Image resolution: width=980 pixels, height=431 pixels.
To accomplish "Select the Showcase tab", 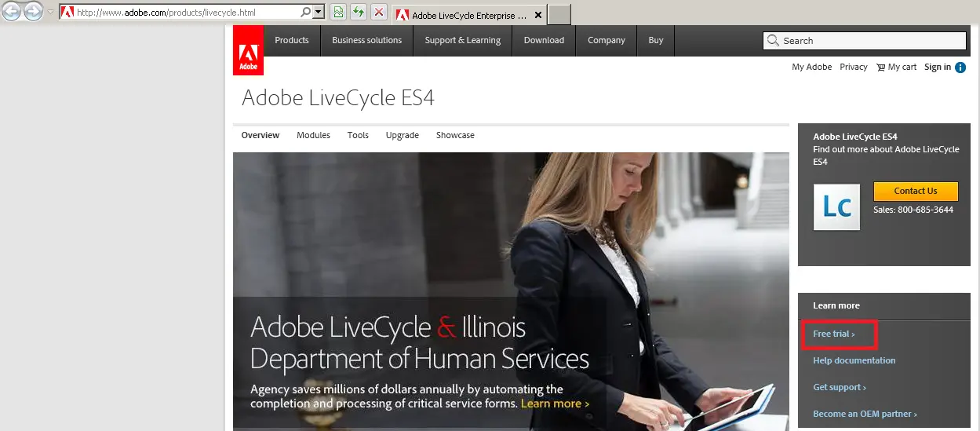I will pos(455,135).
